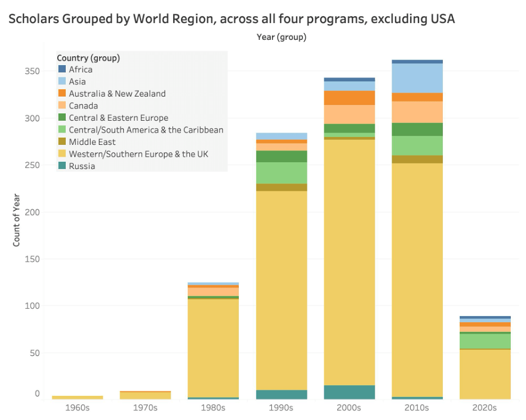Click the light green segment in 1990s bar
This screenshot has width=526, height=420.
pos(282,173)
